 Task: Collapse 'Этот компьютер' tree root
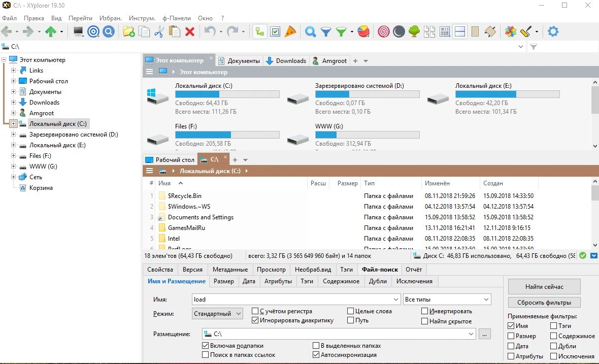(4, 59)
